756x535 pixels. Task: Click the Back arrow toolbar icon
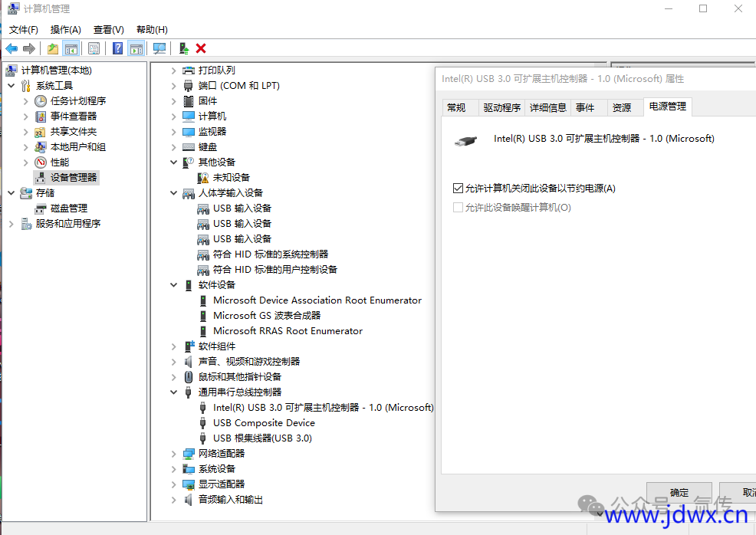12,48
